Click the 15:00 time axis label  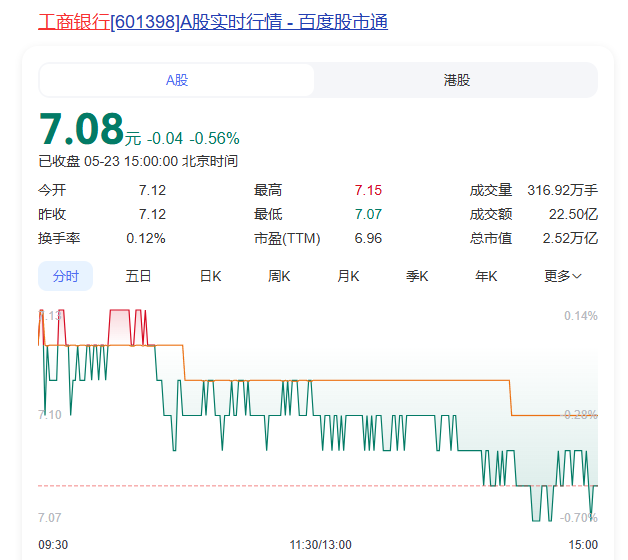pyautogui.click(x=583, y=545)
